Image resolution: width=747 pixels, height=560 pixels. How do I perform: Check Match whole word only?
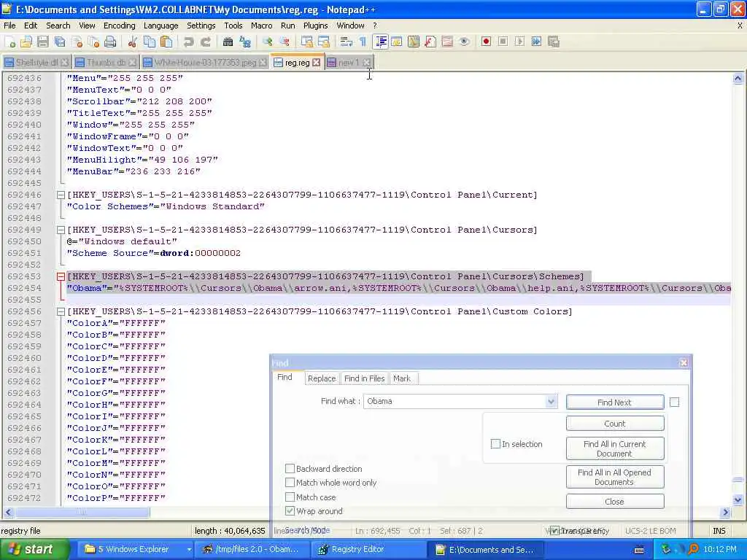pos(290,483)
